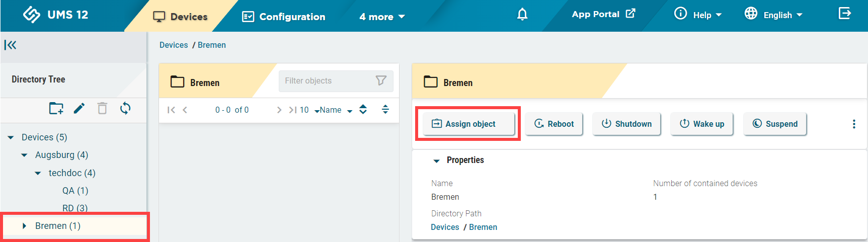This screenshot has height=242, width=868.
Task: Open the English language dropdown
Action: pos(773,15)
